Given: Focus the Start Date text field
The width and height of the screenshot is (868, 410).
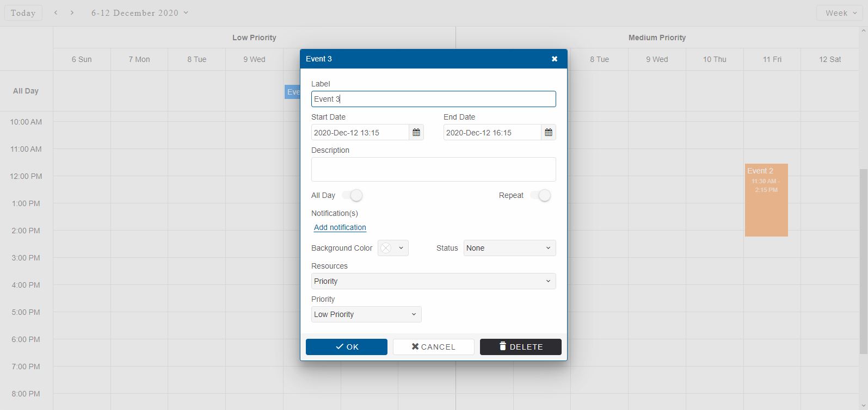Looking at the screenshot, I should click(x=360, y=132).
